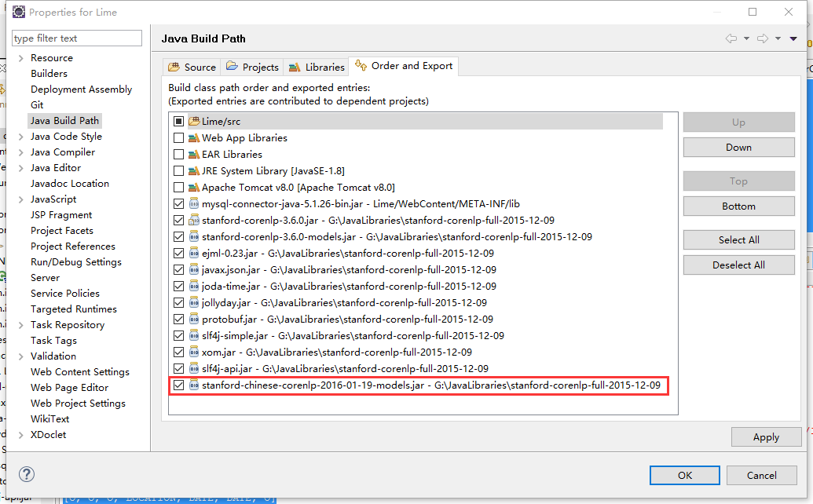
Task: Click the back navigation arrow icon
Action: click(731, 37)
